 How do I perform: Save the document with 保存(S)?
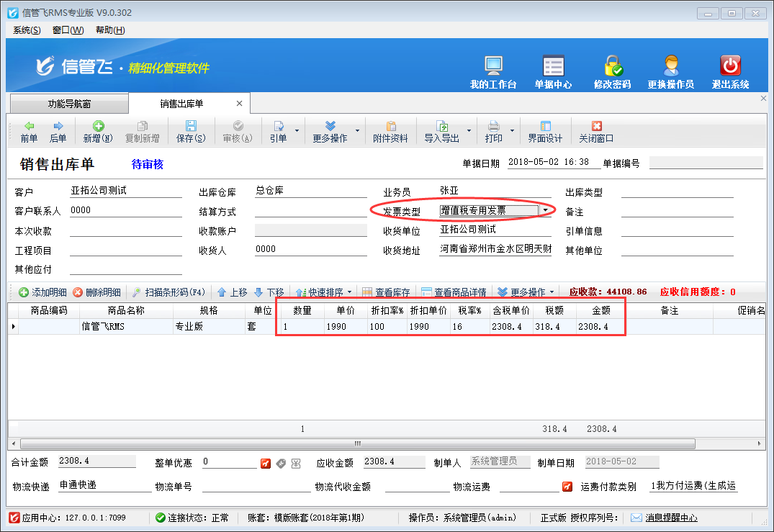pos(191,131)
